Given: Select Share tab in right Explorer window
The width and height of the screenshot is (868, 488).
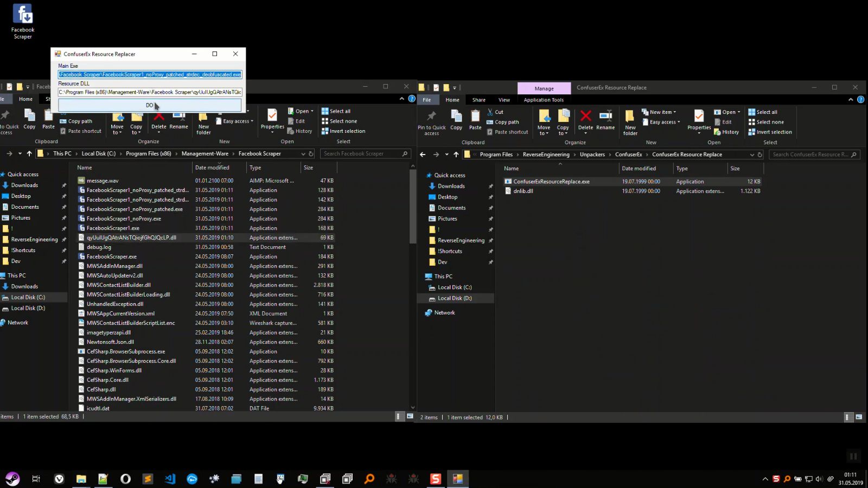Looking at the screenshot, I should pyautogui.click(x=479, y=100).
